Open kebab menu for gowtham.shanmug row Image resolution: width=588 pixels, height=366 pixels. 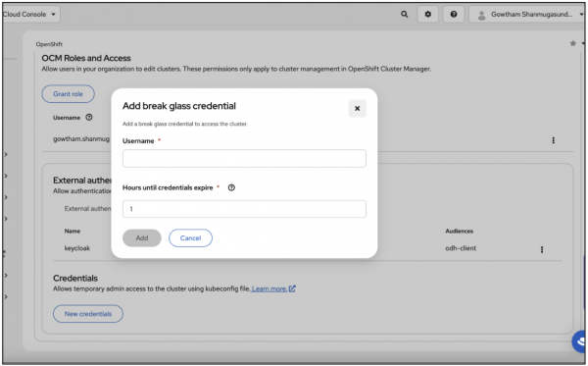coord(553,140)
